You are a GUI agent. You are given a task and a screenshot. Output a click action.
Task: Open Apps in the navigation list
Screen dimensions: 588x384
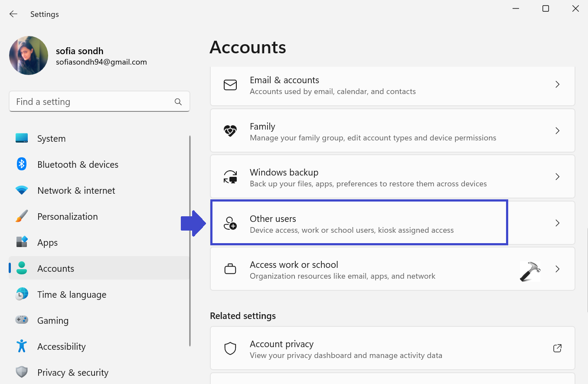[x=47, y=243]
